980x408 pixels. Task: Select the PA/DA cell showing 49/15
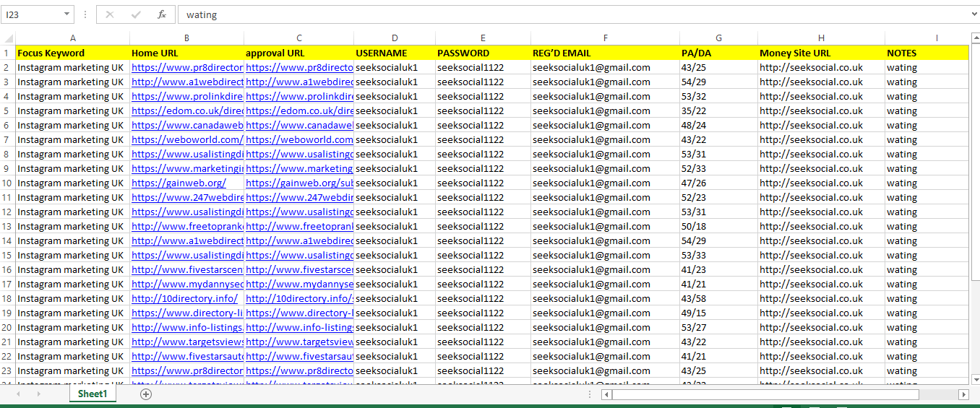(x=718, y=313)
